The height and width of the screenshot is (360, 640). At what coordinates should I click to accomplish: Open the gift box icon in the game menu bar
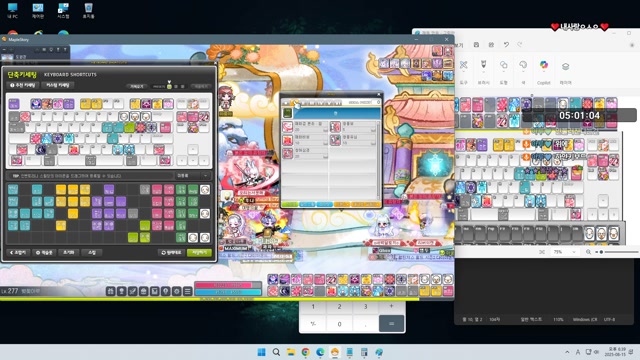click(110, 291)
